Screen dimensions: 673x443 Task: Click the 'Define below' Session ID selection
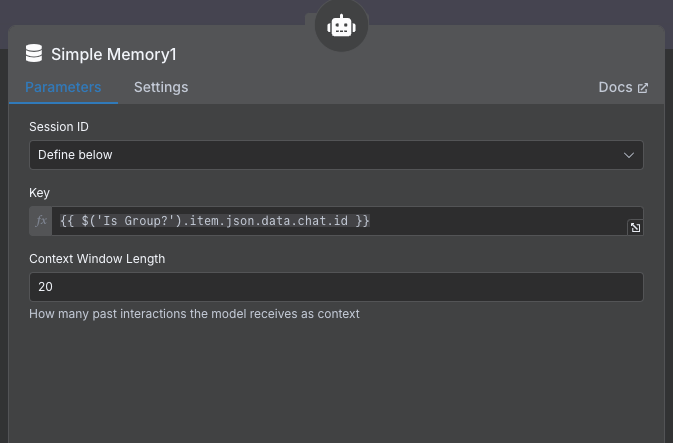click(76, 155)
